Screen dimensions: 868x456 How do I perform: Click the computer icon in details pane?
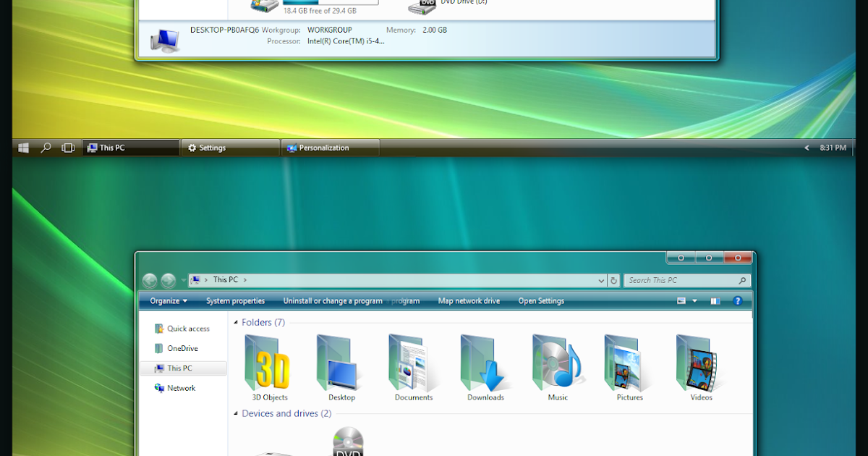(x=165, y=39)
